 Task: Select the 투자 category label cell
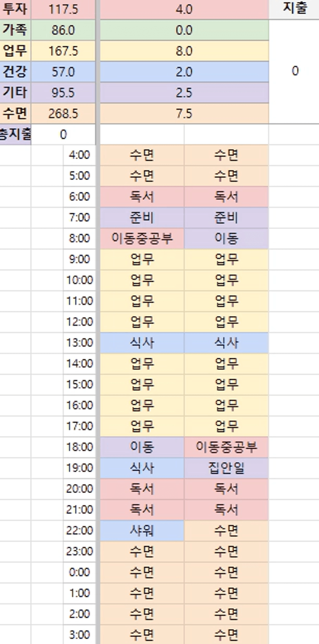point(15,9)
